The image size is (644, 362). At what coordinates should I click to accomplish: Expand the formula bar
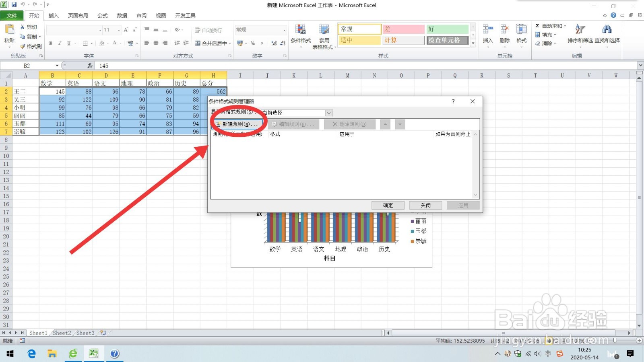(x=640, y=65)
